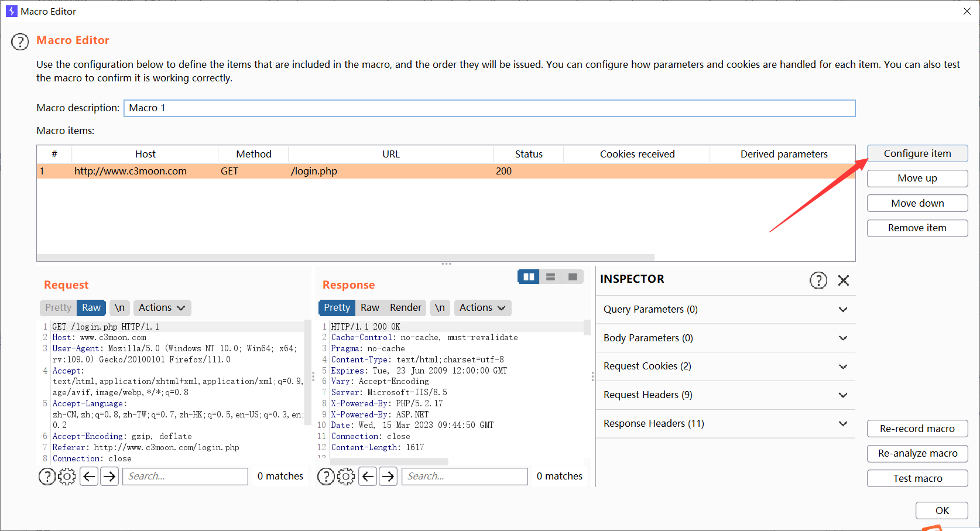The image size is (980, 531).
Task: Open Response Actions dropdown
Action: point(482,308)
